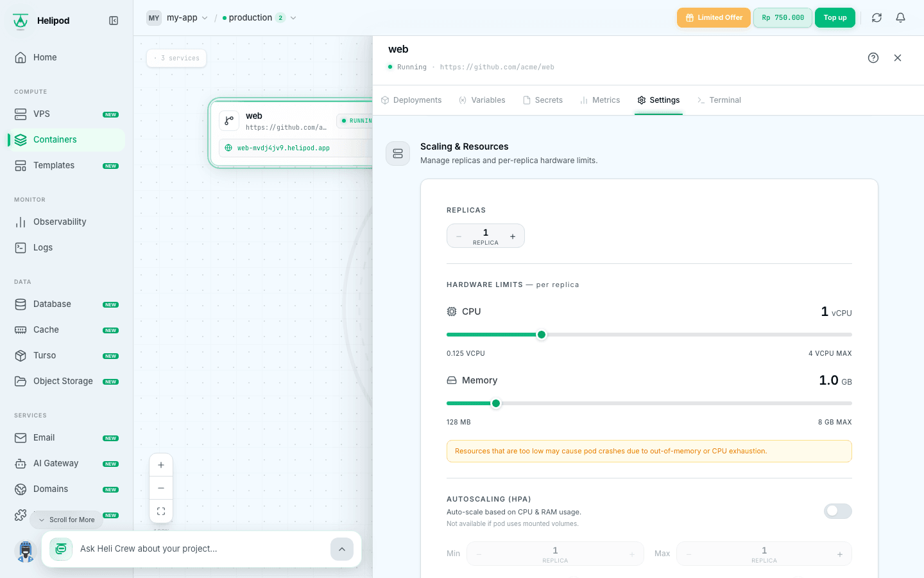Click the Rp 750.000 balance
The height and width of the screenshot is (578, 924).
(783, 18)
